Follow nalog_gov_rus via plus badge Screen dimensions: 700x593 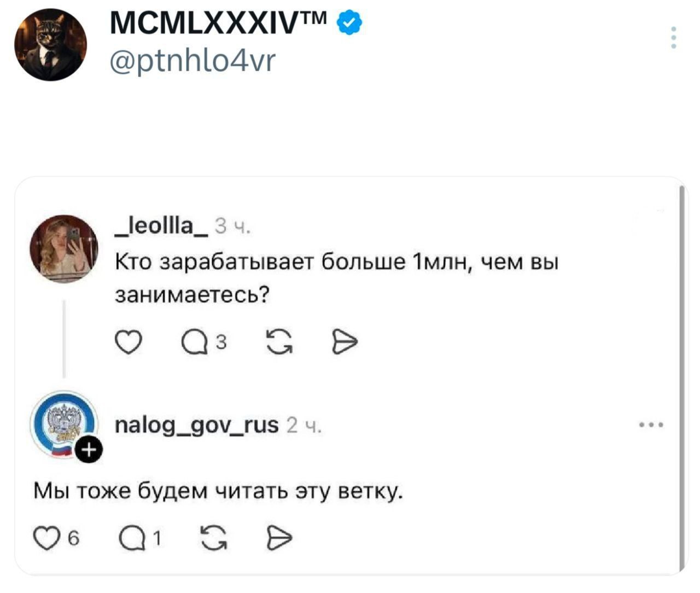coord(89,450)
